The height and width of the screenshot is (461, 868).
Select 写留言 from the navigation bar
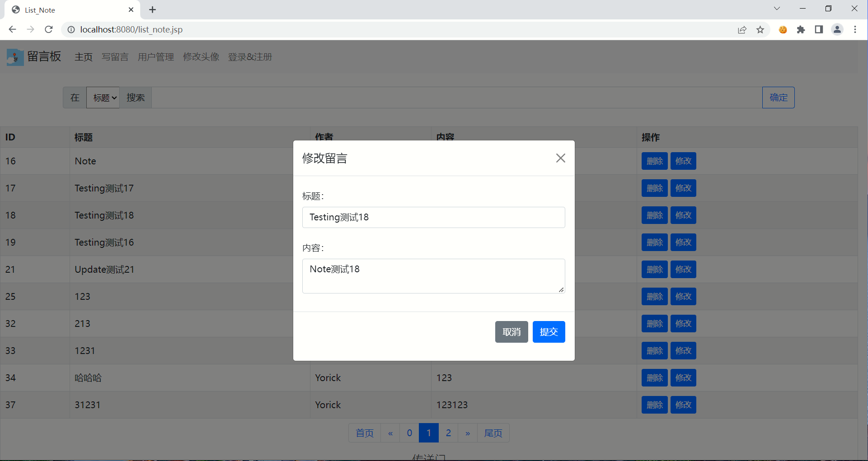(115, 57)
